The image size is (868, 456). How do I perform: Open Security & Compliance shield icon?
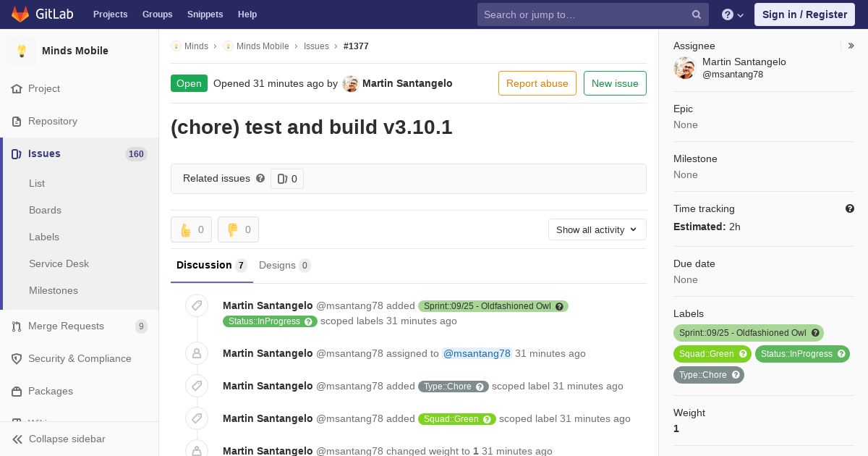click(x=17, y=359)
